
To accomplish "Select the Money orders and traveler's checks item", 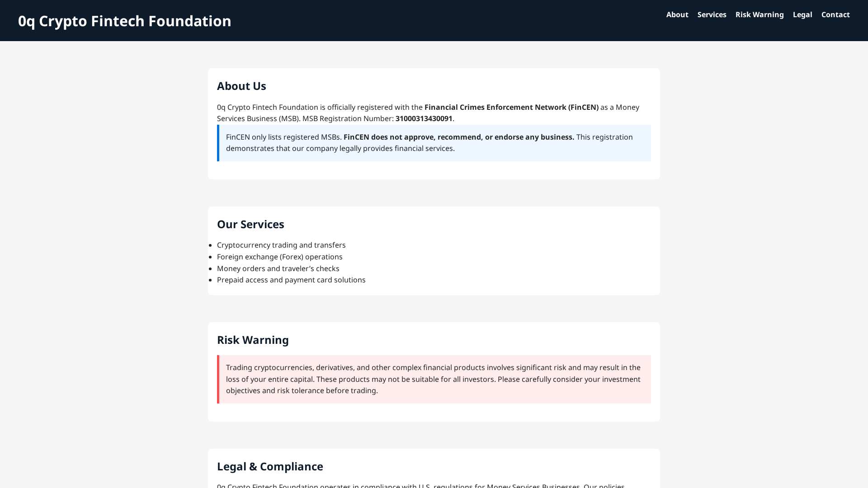I will coord(278,268).
